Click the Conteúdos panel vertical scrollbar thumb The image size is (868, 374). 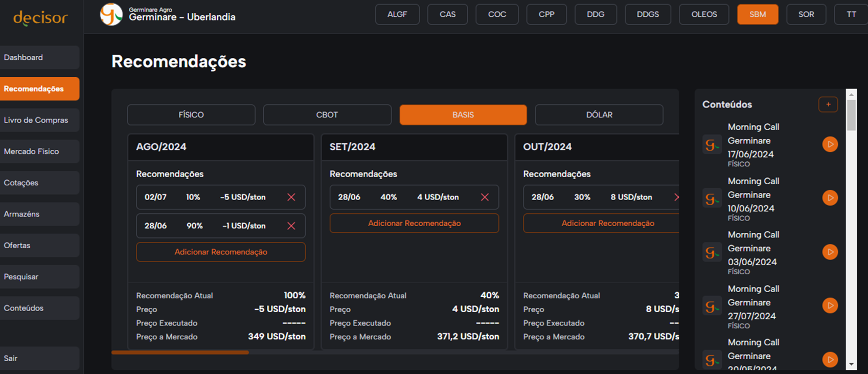click(851, 115)
